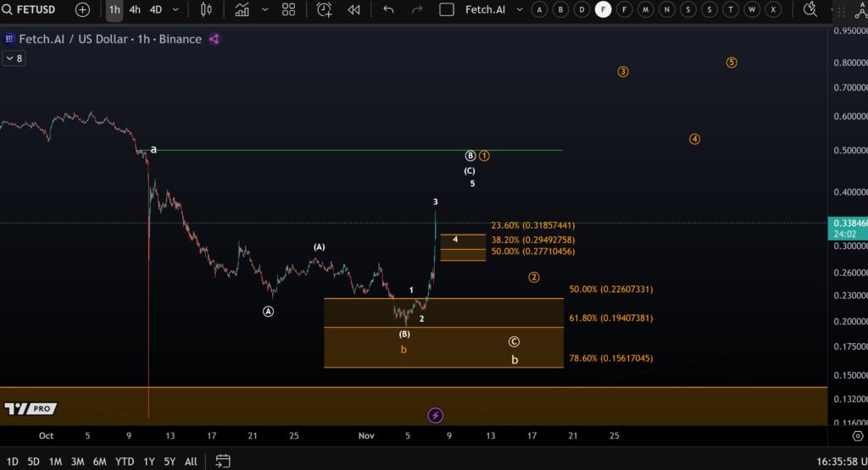Screen dimensions: 868x470
Task: Open the go-to-date calendar icon
Action: tap(223, 461)
